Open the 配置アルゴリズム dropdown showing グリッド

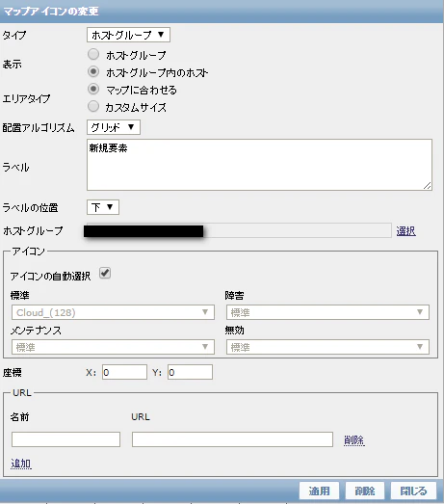114,127
